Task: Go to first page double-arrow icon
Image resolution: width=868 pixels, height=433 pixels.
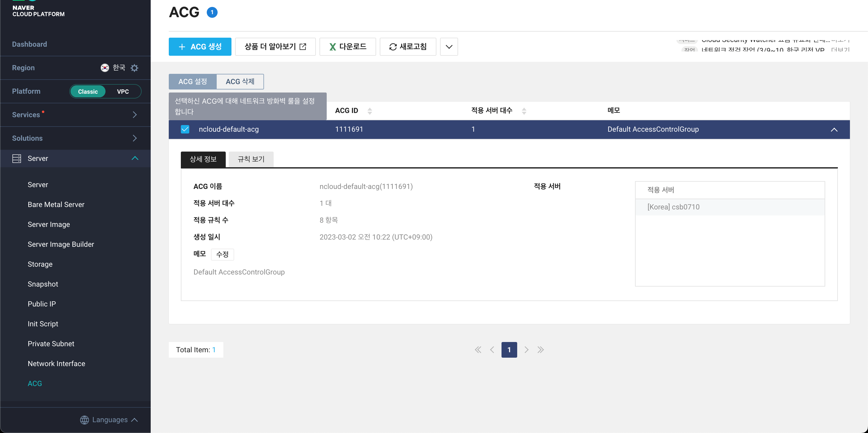Action: point(478,350)
